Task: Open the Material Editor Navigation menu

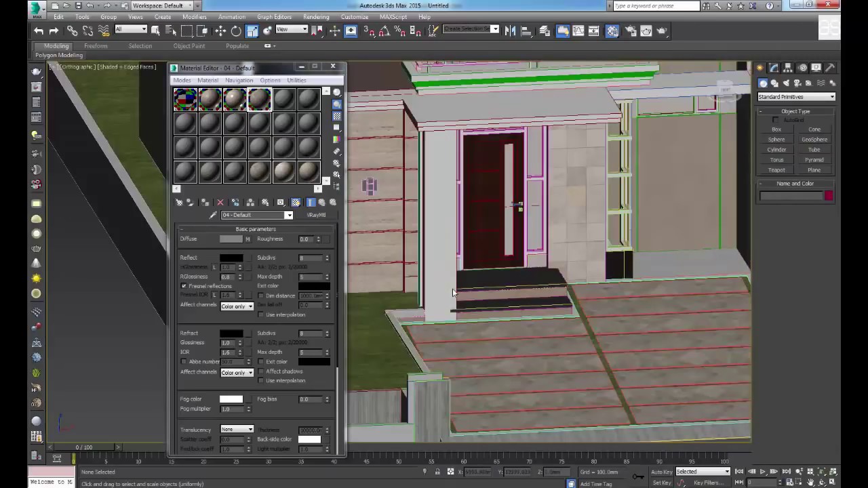Action: point(239,80)
